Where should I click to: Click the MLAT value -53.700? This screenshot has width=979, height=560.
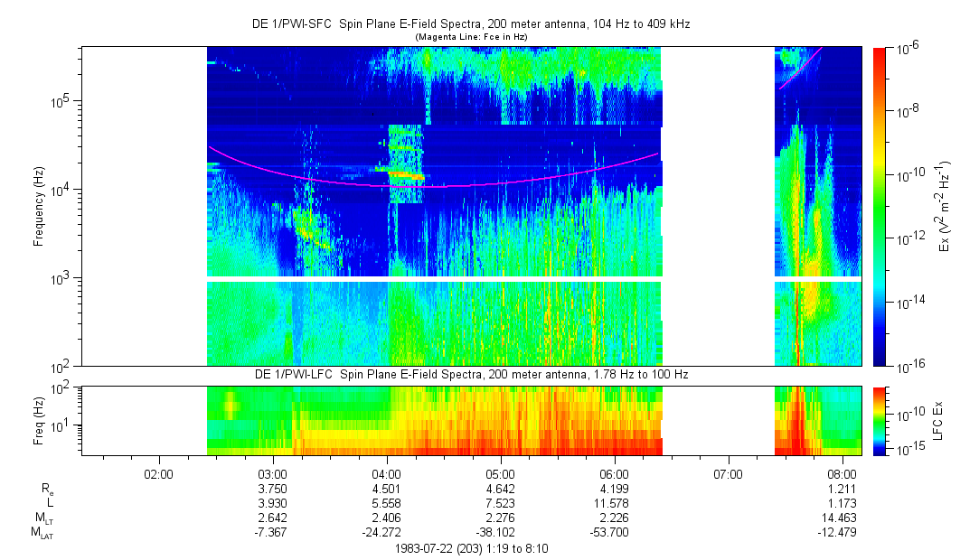[613, 532]
